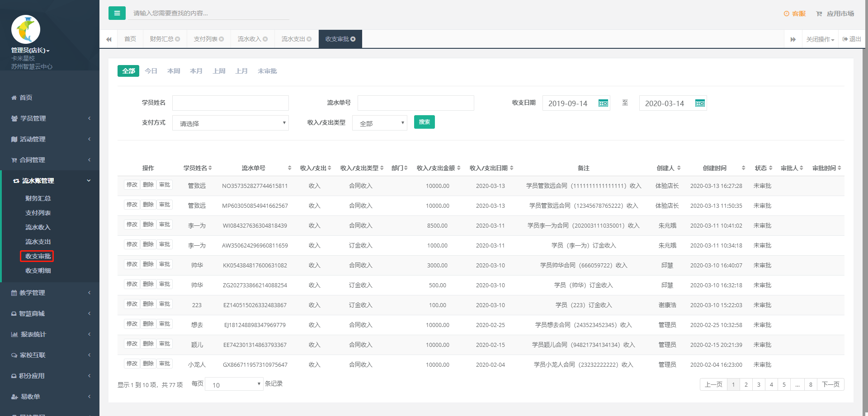Focus the 学员姓名 input field
Viewport: 868px width, 416px height.
pos(231,103)
